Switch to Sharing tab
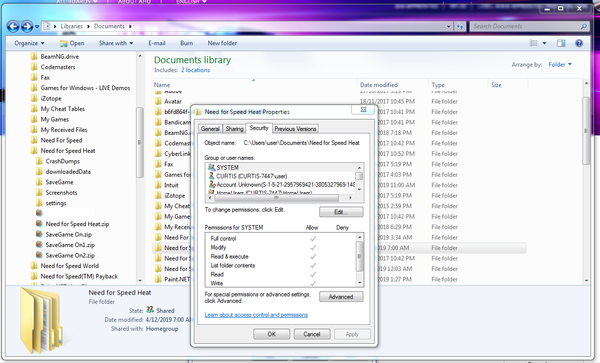The width and height of the screenshot is (600, 363). 234,129
